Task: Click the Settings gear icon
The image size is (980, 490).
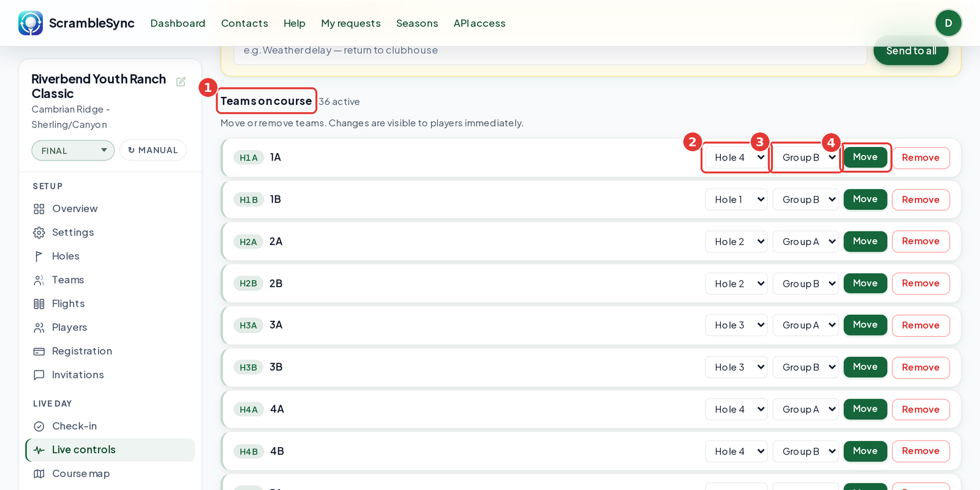Action: tap(39, 233)
